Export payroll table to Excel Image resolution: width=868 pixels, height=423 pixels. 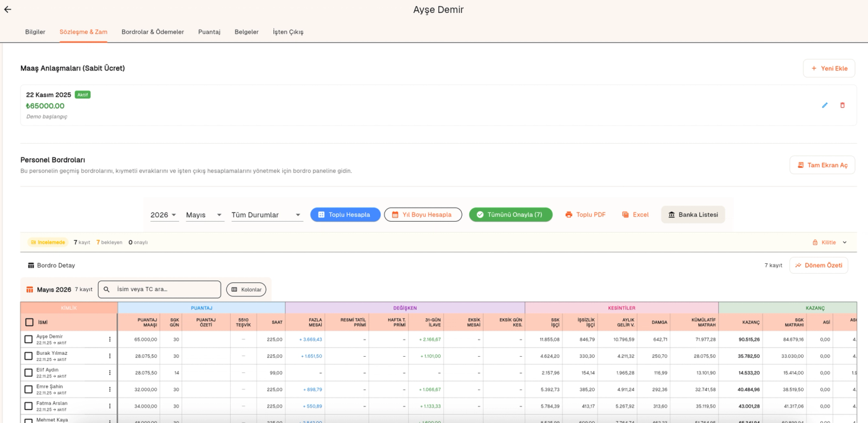635,215
